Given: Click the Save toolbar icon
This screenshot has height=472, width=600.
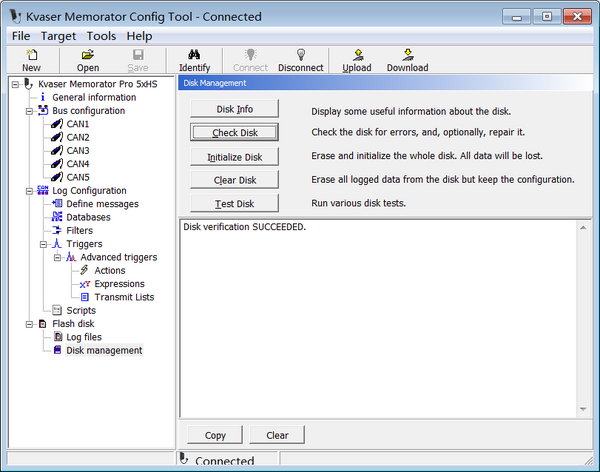Looking at the screenshot, I should coord(138,55).
